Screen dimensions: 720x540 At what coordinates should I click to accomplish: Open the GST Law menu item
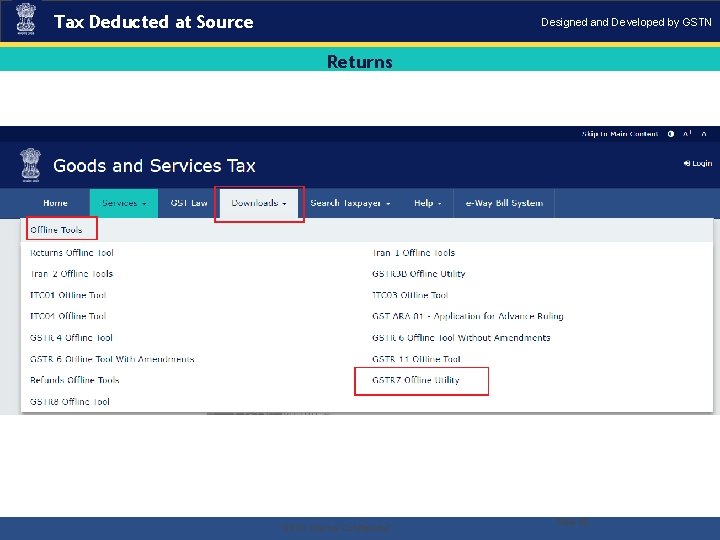coord(189,203)
